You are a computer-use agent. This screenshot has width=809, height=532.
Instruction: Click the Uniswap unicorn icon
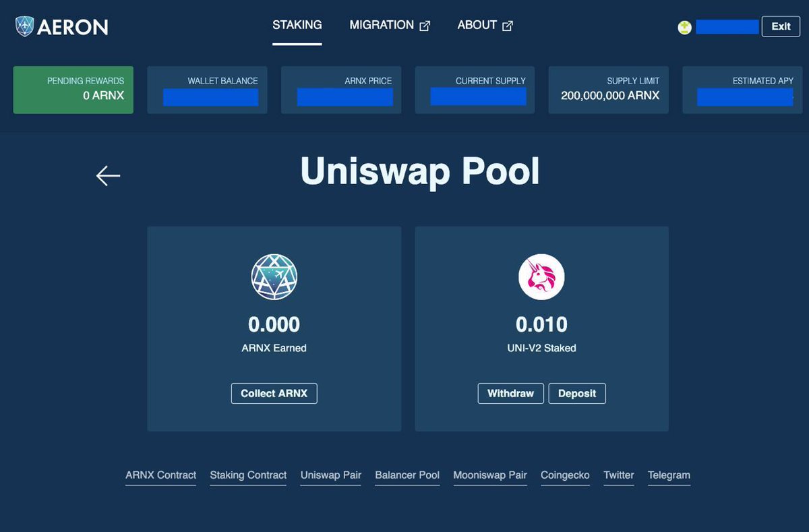click(x=541, y=277)
